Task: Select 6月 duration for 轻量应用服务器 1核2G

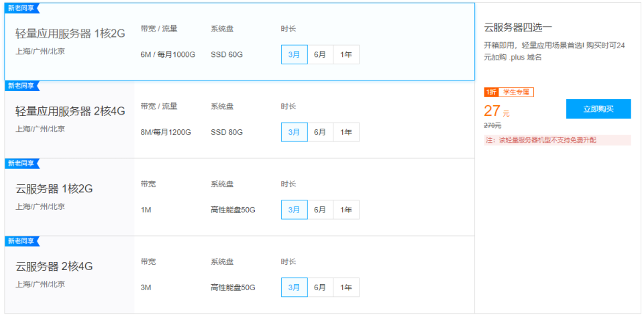Action: tap(321, 54)
